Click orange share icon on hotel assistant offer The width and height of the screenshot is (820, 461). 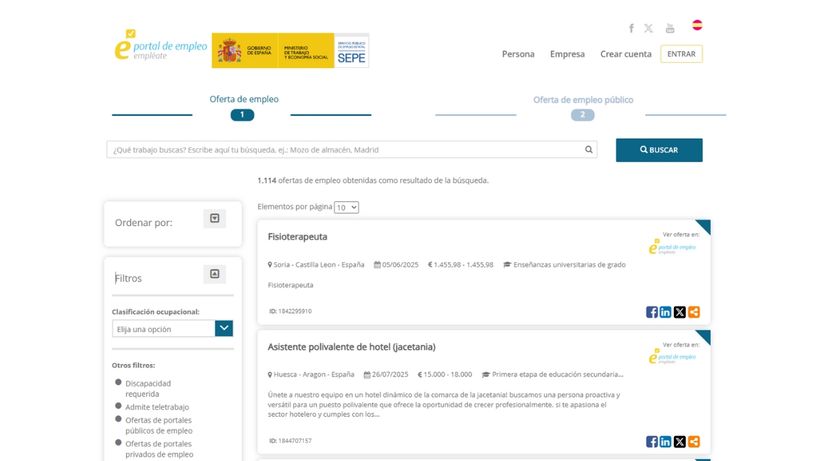[694, 441]
